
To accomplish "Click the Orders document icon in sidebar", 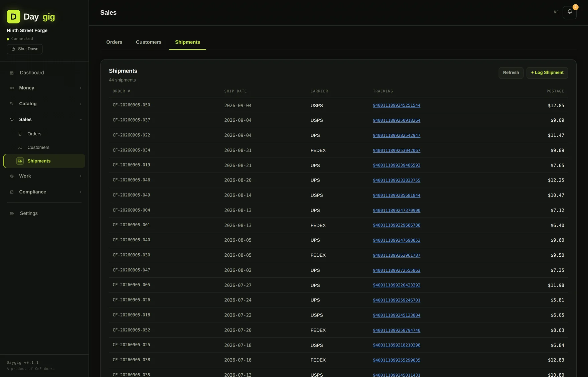I will pos(20,134).
